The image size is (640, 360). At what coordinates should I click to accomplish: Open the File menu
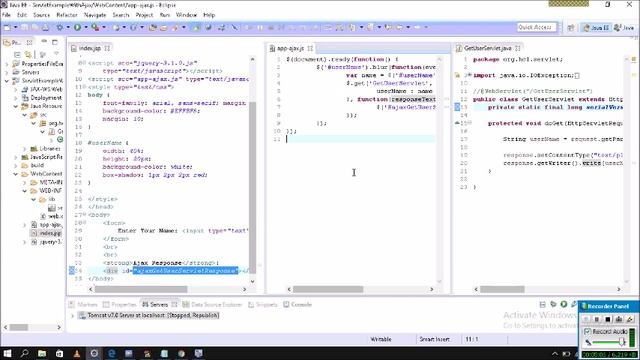click(6, 15)
